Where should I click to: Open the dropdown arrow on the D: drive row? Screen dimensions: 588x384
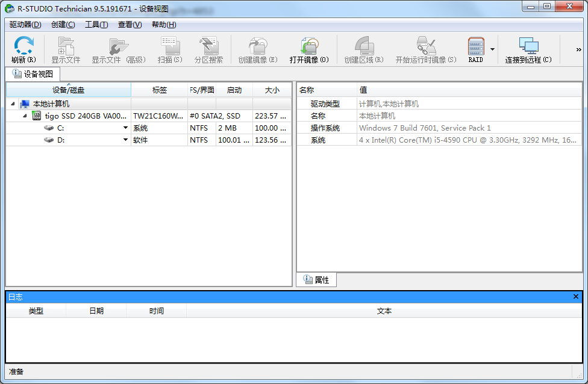click(126, 140)
